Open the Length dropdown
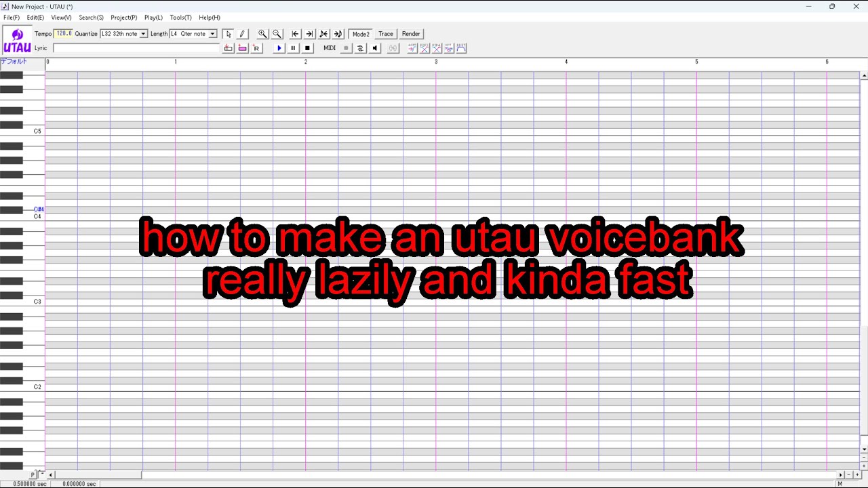868x488 pixels. [212, 34]
